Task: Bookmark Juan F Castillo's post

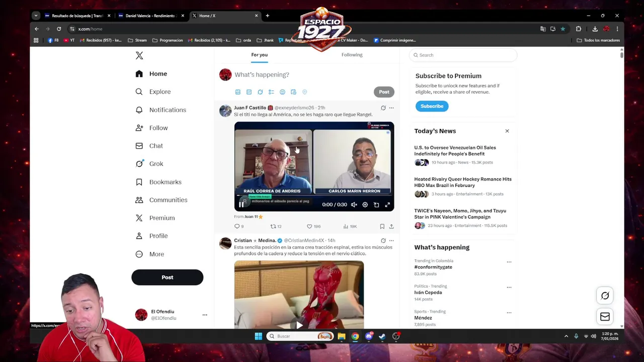Action: (x=382, y=226)
